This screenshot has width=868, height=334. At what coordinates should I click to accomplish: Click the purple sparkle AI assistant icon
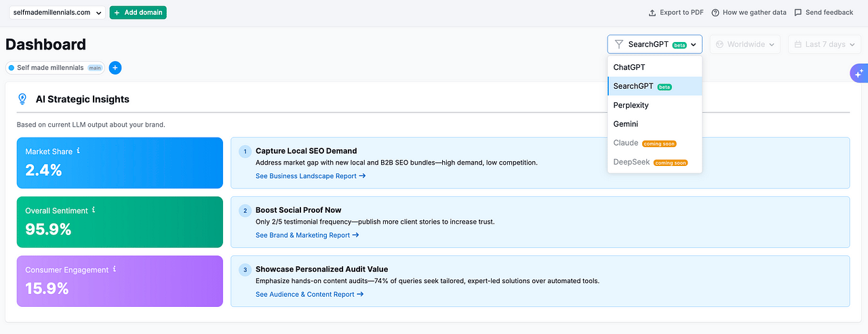859,73
